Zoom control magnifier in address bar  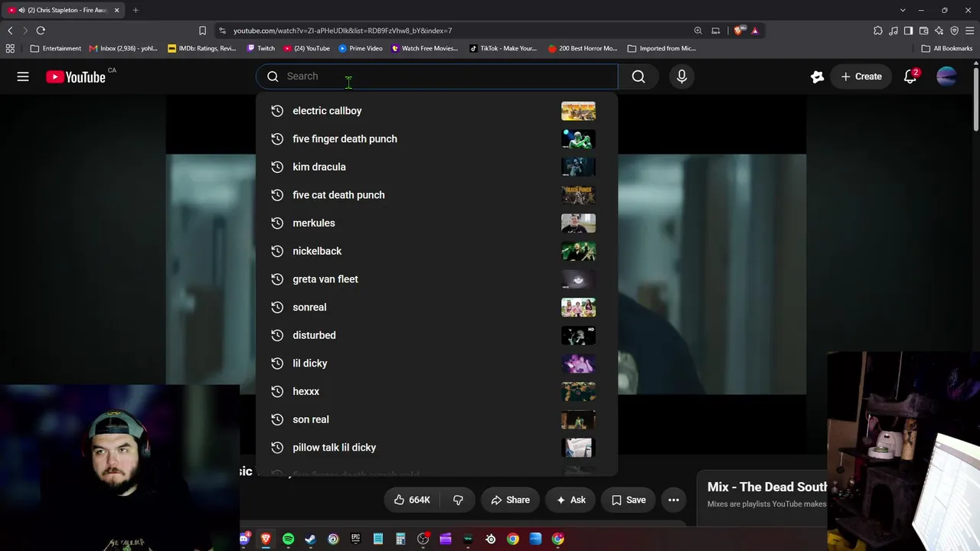698,31
